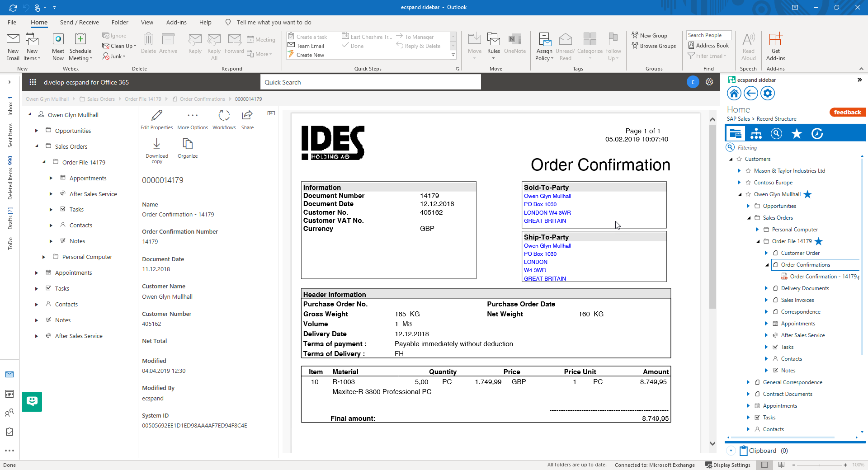Click the zoom slider in status bar

tap(819, 465)
